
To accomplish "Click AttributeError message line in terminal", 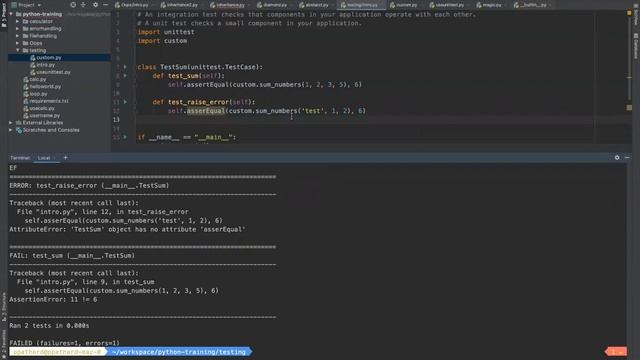I will [127, 229].
